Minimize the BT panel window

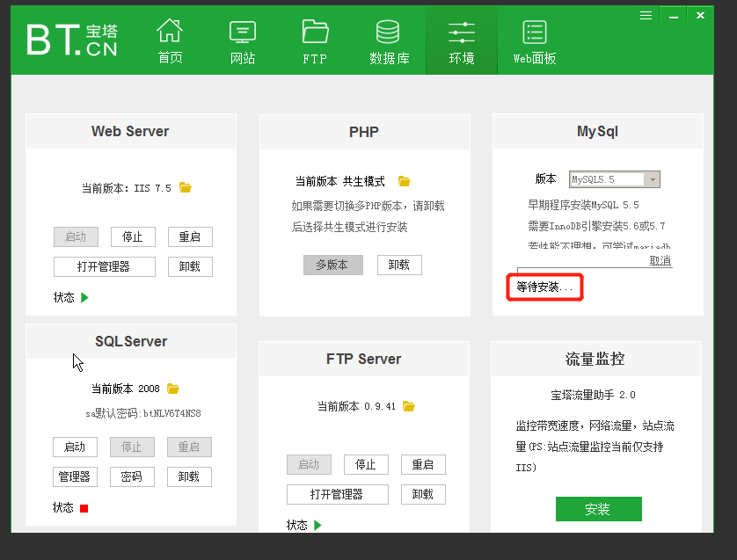[674, 16]
